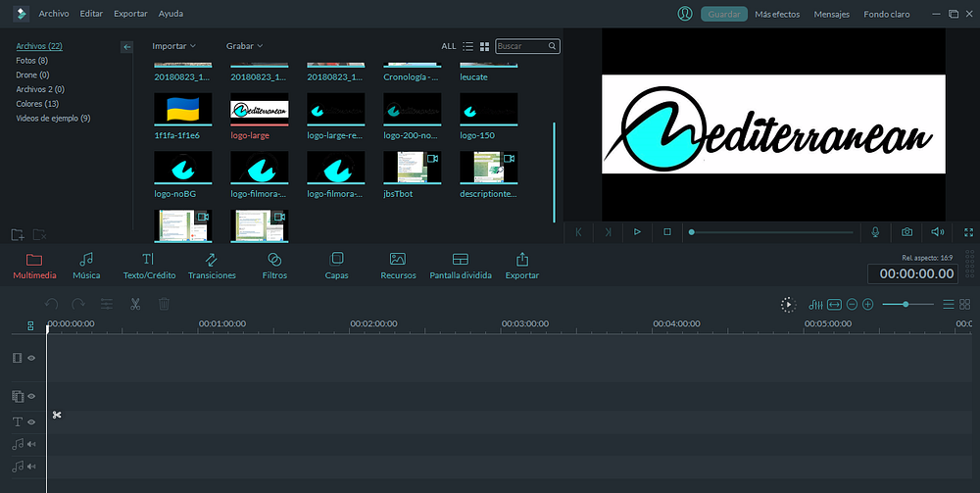Open the Ayuda menu
The width and height of the screenshot is (980, 493).
click(171, 14)
